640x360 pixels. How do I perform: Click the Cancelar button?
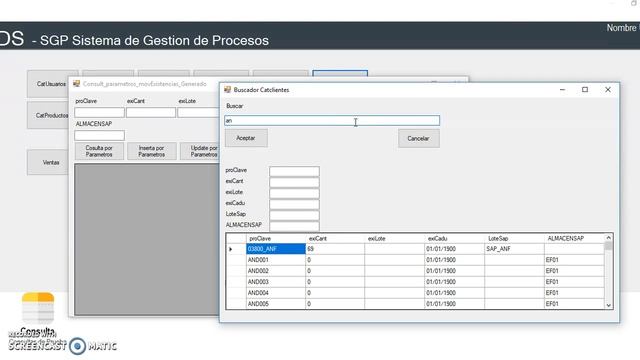pyautogui.click(x=419, y=138)
